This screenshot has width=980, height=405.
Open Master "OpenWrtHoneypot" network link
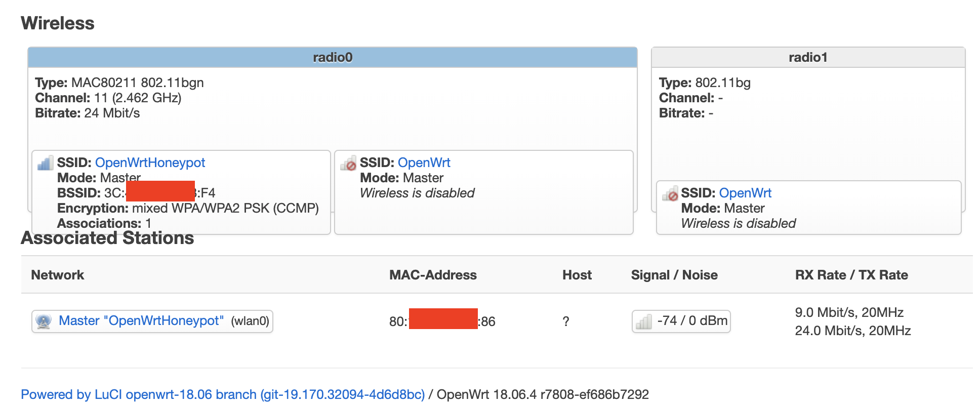click(141, 320)
